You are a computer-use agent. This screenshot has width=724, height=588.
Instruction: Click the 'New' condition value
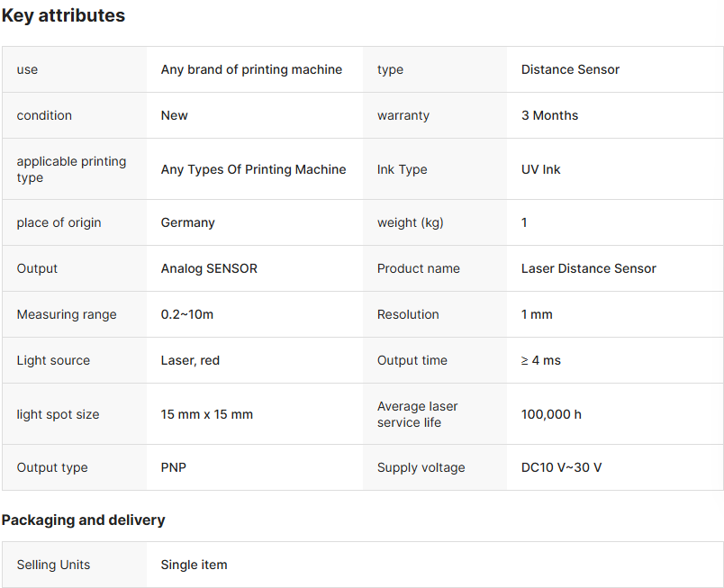[174, 115]
